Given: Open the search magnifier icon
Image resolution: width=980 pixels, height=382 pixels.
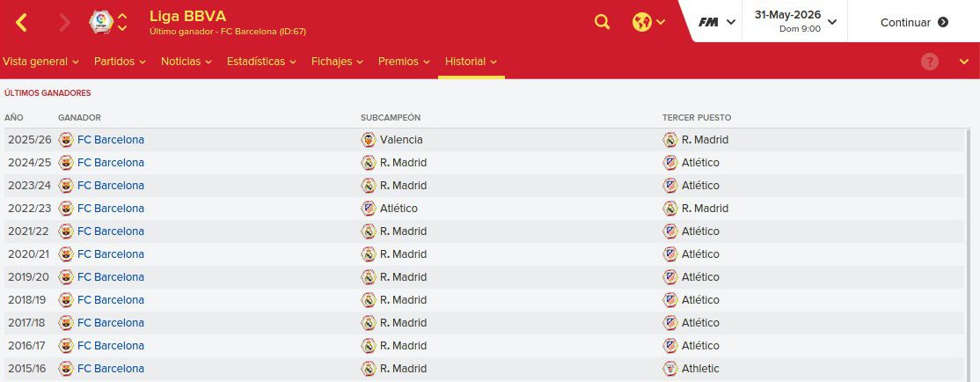Looking at the screenshot, I should point(602,23).
